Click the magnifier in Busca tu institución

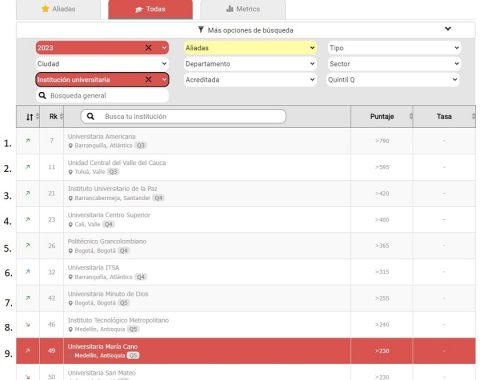90,116
